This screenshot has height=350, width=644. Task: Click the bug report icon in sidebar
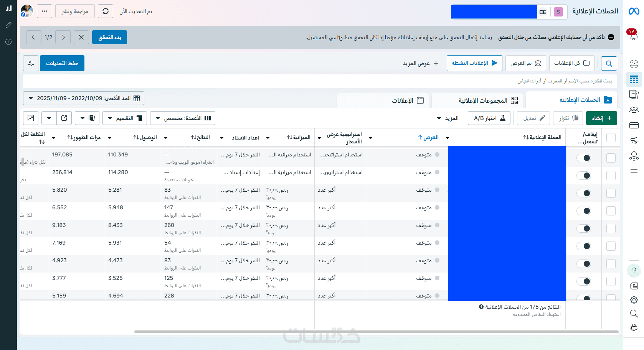pyautogui.click(x=634, y=328)
